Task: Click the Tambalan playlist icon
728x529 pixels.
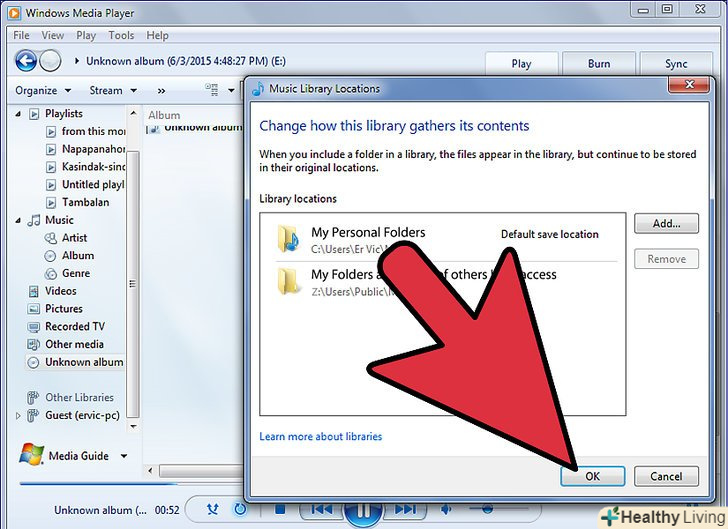Action: (51, 203)
